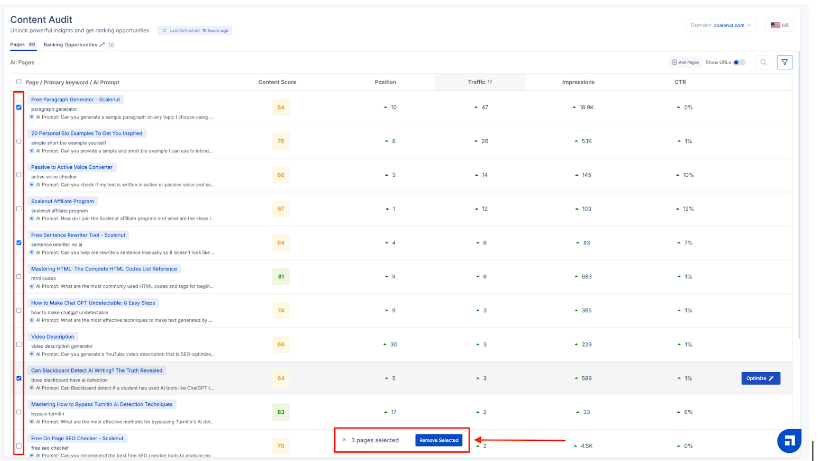Click the content score 81 badge
This screenshot has width=821, height=461.
click(280, 277)
